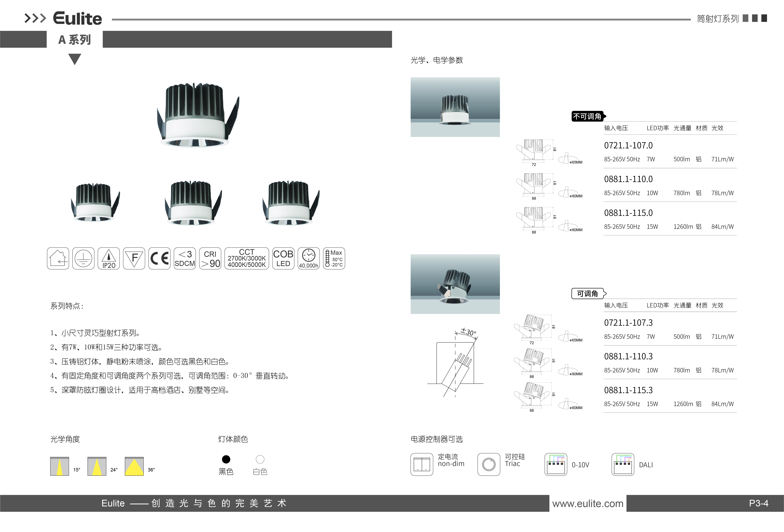The height and width of the screenshot is (532, 784).
Task: Click model number 0881.1-115.3
Action: (x=628, y=390)
